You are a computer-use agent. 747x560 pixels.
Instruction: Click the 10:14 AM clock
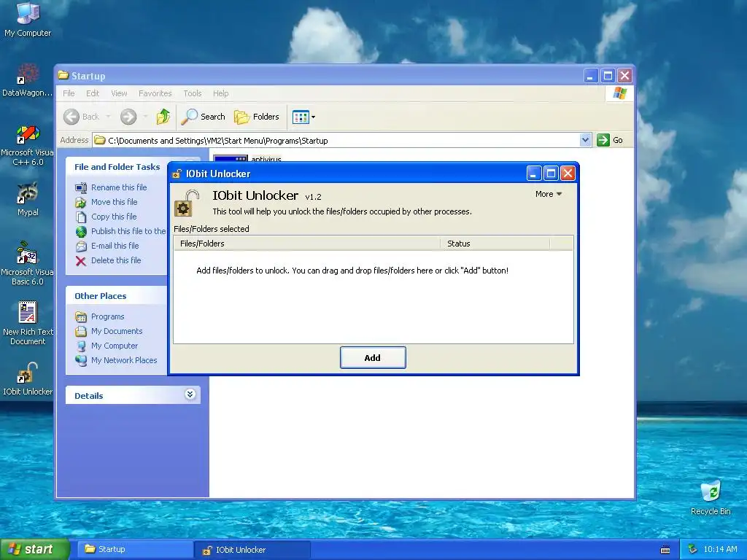(x=720, y=549)
